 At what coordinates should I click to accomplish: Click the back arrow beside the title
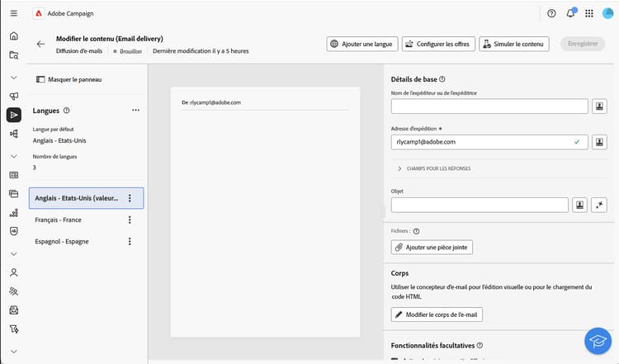(40, 44)
